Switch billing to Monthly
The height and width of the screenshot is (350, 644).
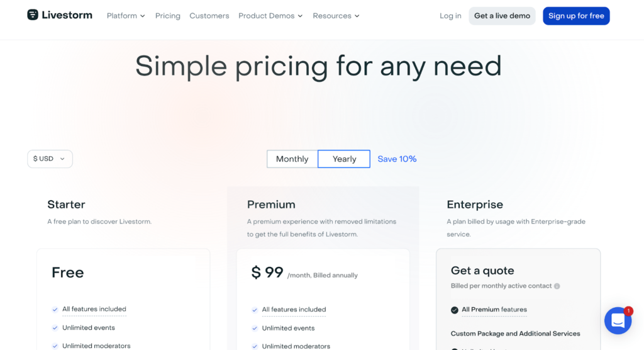292,159
